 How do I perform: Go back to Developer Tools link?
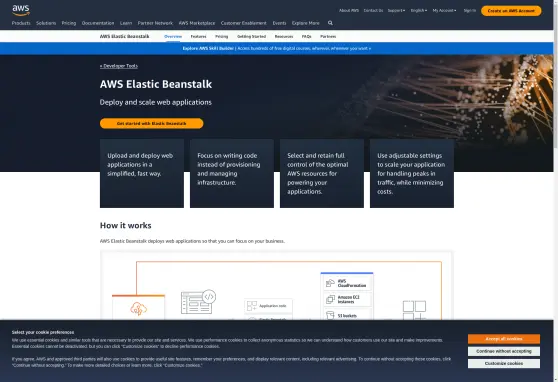coord(119,66)
